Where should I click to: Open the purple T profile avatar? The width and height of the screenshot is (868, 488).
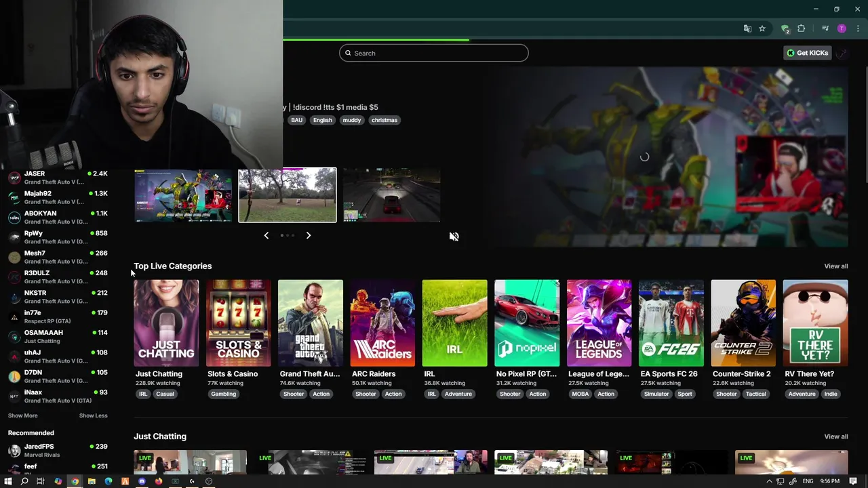pos(842,28)
